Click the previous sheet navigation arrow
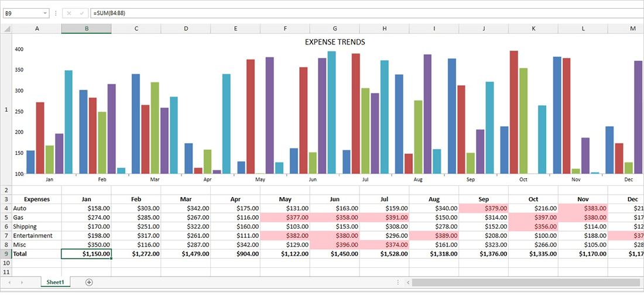 pos(9,282)
